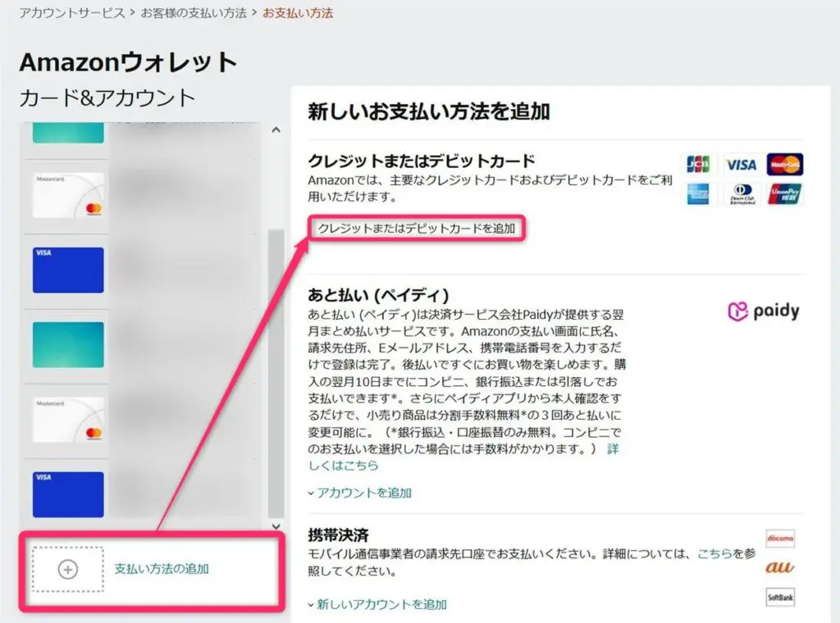840x623 pixels.
Task: Select the lower white Mastercard card
Action: pos(68,420)
